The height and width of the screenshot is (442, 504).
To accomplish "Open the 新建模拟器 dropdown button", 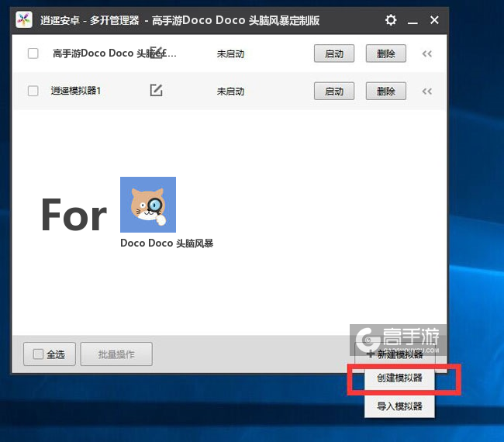I will click(395, 354).
